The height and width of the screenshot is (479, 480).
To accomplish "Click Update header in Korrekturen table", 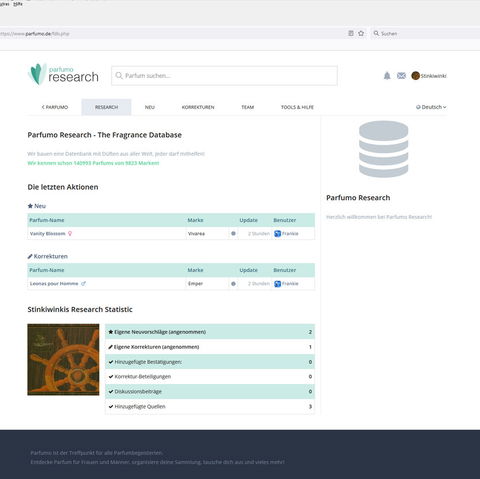I will [x=249, y=270].
